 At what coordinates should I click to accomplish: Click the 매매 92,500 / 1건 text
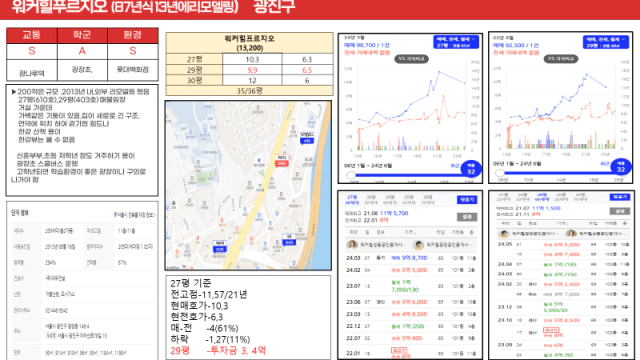click(x=516, y=45)
